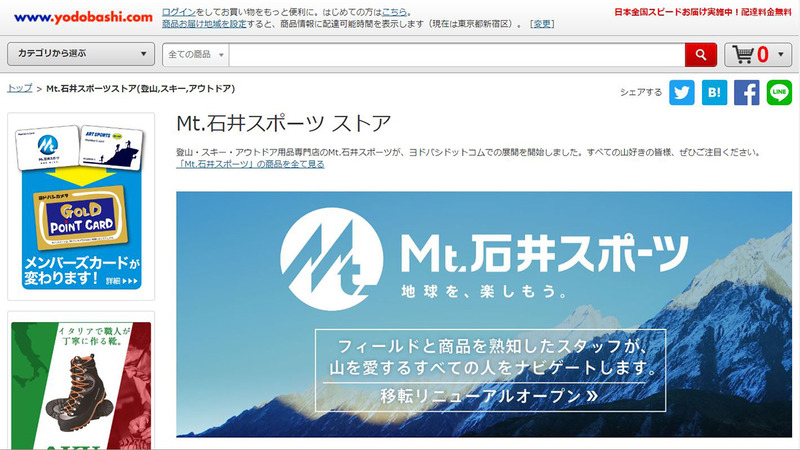Image resolution: width=800 pixels, height=450 pixels.
Task: Focus the product search input field
Action: (x=457, y=55)
